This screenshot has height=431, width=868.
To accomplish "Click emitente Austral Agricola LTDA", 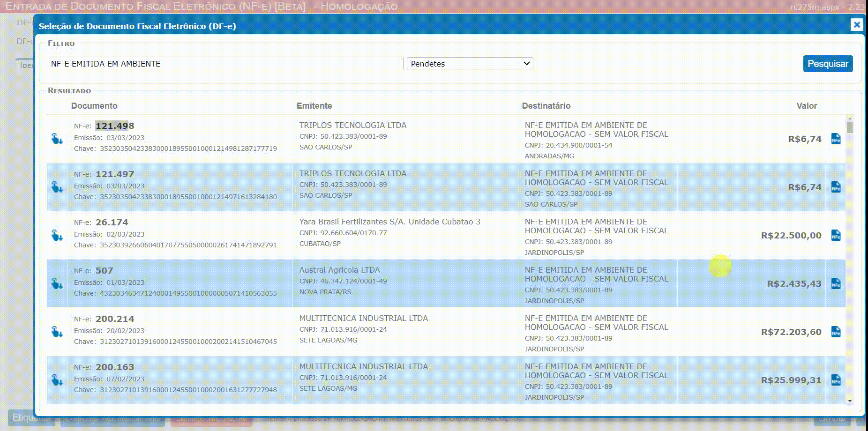I will click(340, 270).
